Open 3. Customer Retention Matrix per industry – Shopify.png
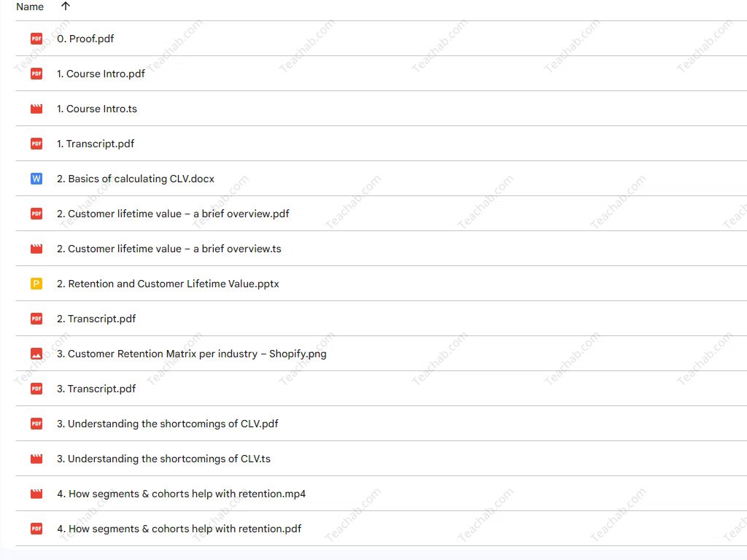This screenshot has height=560, width=747. (191, 354)
